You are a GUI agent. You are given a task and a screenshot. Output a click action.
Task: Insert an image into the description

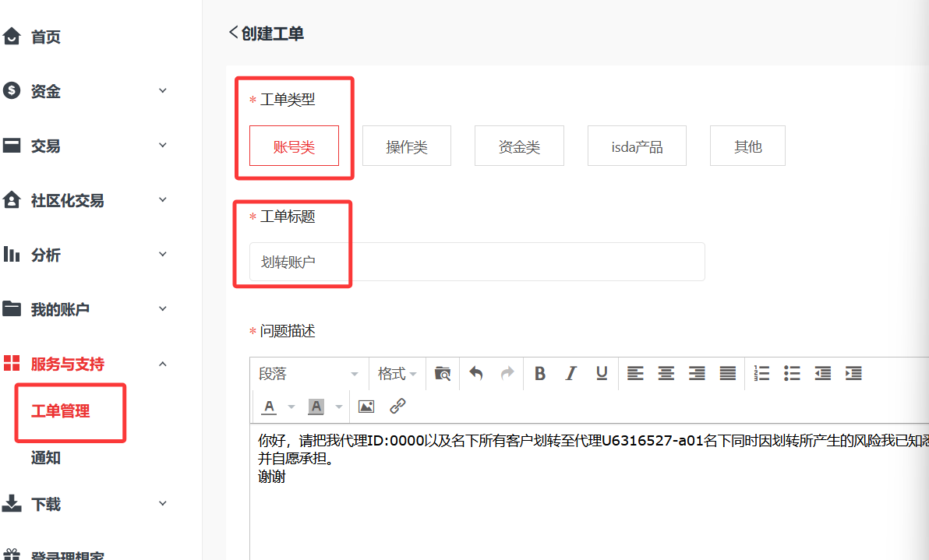click(366, 407)
